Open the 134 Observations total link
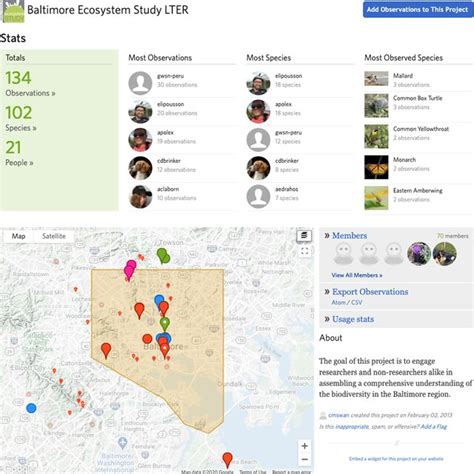 (30, 84)
